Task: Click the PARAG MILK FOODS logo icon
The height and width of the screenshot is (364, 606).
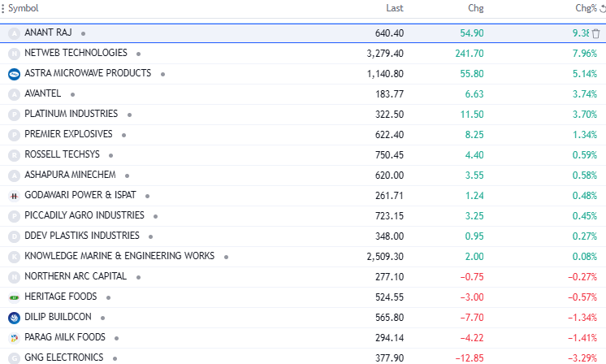Action: tap(14, 338)
